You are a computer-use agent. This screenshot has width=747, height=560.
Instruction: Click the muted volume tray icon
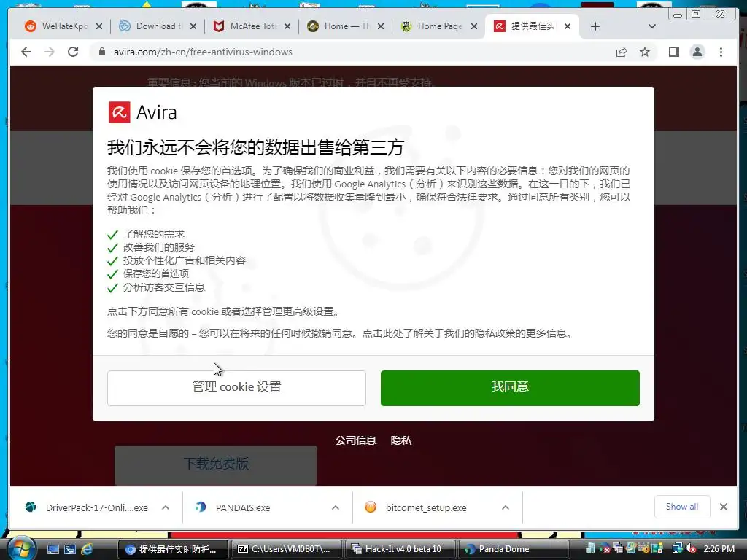(692, 549)
